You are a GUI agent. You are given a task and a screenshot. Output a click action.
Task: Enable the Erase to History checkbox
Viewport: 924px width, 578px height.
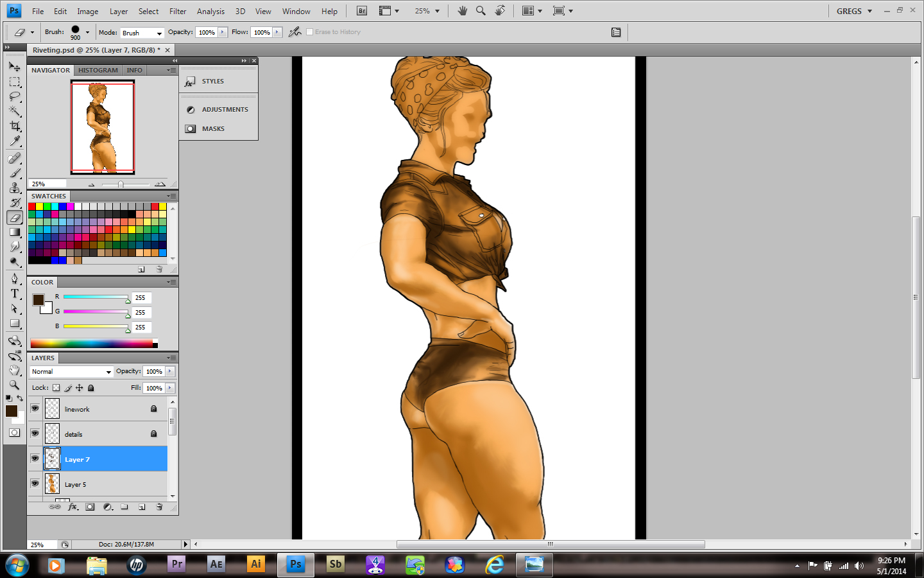(x=310, y=32)
